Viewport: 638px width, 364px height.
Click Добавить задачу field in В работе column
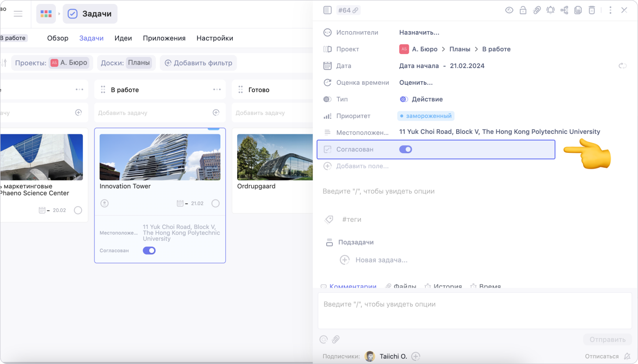160,113
